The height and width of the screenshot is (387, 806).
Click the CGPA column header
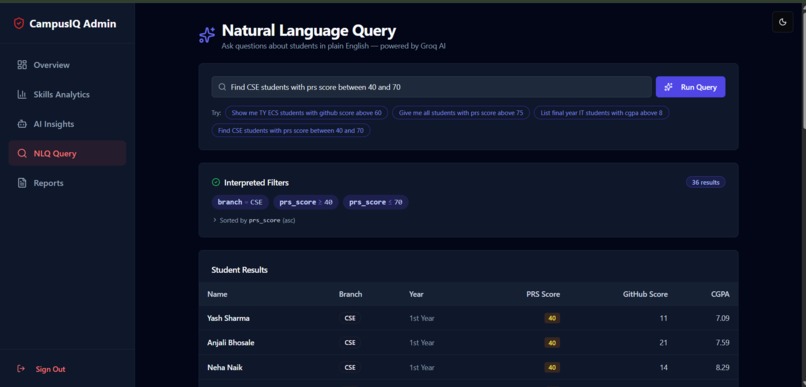[720, 294]
